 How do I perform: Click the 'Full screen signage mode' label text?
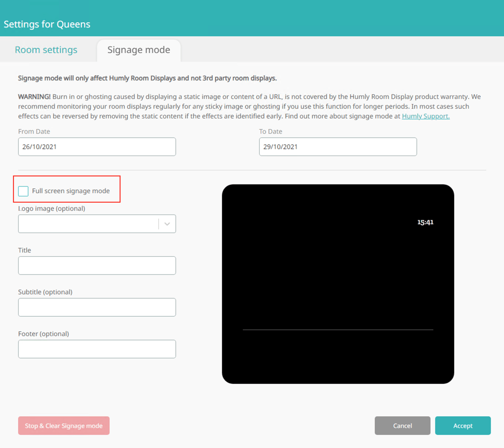pos(71,191)
